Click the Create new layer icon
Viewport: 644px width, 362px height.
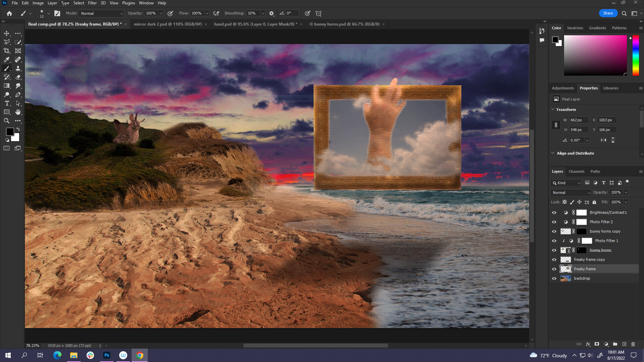624,344
